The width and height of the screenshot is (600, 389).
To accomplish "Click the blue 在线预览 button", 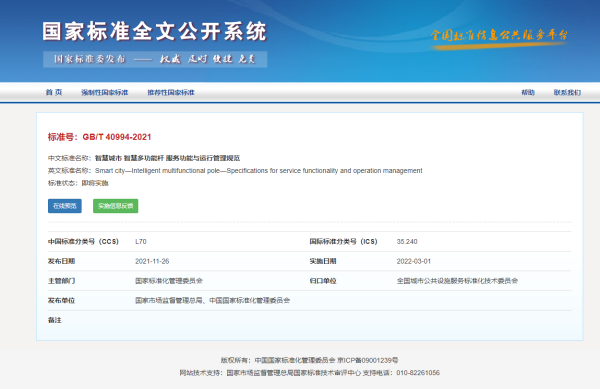I will (x=65, y=206).
